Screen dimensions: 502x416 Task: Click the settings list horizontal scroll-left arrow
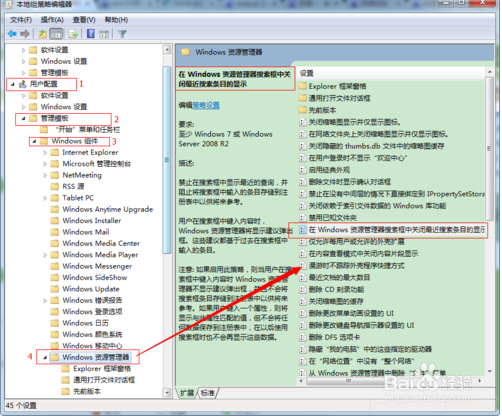(x=301, y=380)
